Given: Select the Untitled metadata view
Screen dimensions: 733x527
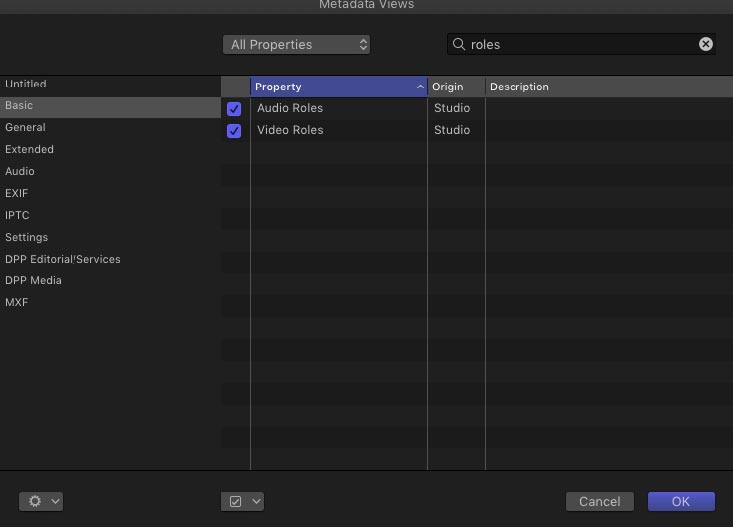Looking at the screenshot, I should [110, 85].
